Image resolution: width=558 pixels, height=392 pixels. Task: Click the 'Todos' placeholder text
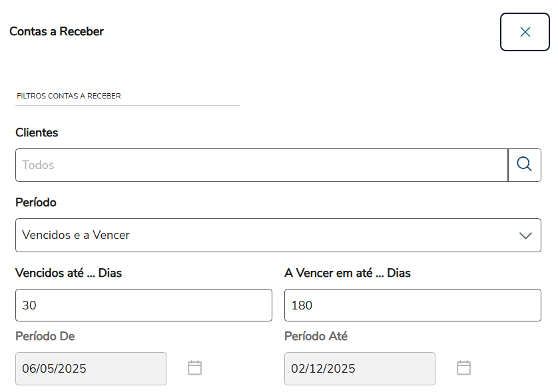click(x=38, y=165)
